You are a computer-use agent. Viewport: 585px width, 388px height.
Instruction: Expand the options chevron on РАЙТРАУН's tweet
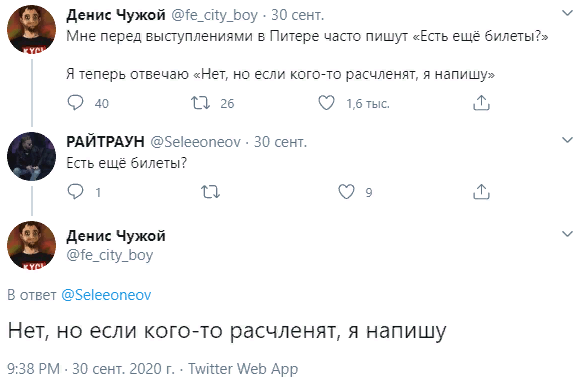point(567,140)
